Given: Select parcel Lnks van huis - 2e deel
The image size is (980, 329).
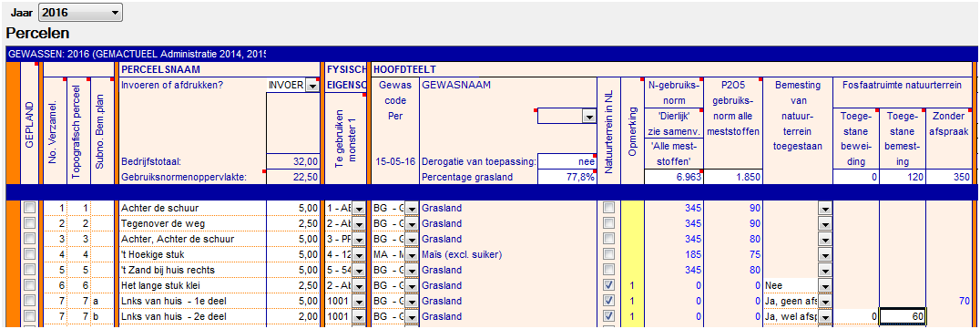Looking at the screenshot, I should coord(192,317).
